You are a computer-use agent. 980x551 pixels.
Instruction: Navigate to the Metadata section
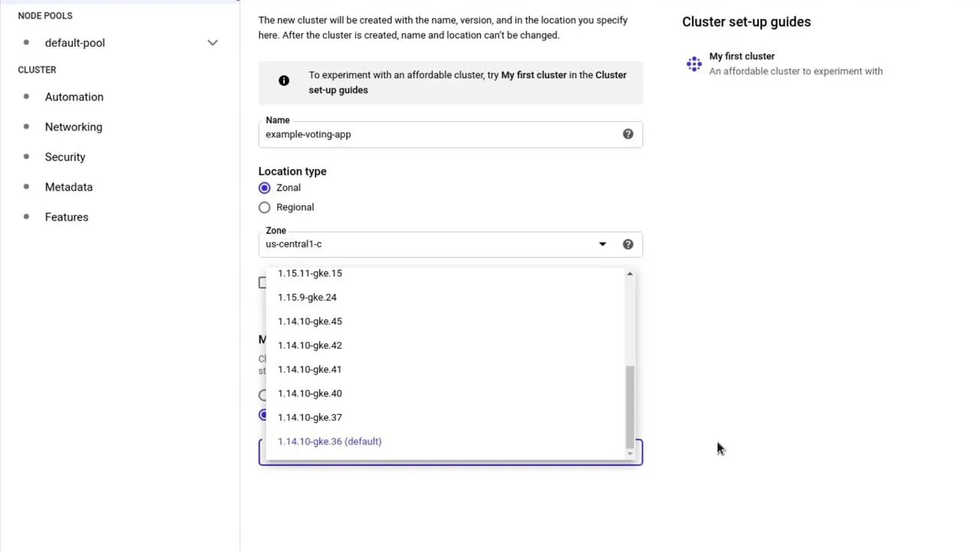pos(68,187)
